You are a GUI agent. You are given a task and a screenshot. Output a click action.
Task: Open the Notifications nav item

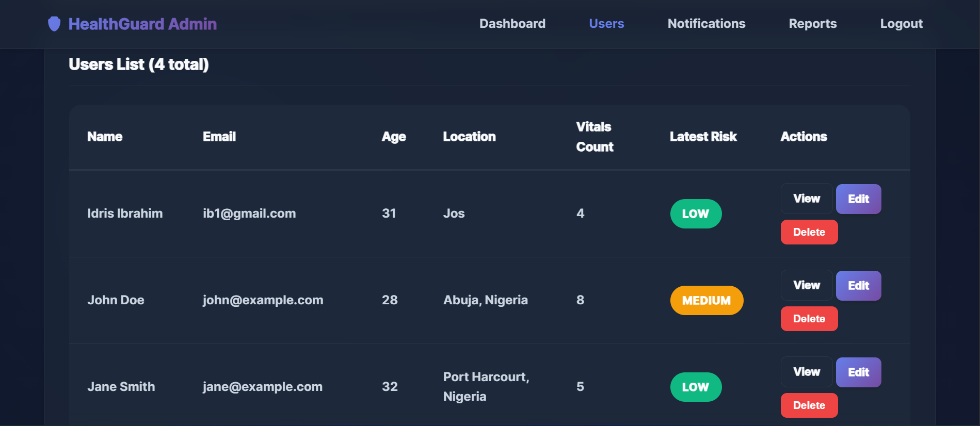click(706, 24)
